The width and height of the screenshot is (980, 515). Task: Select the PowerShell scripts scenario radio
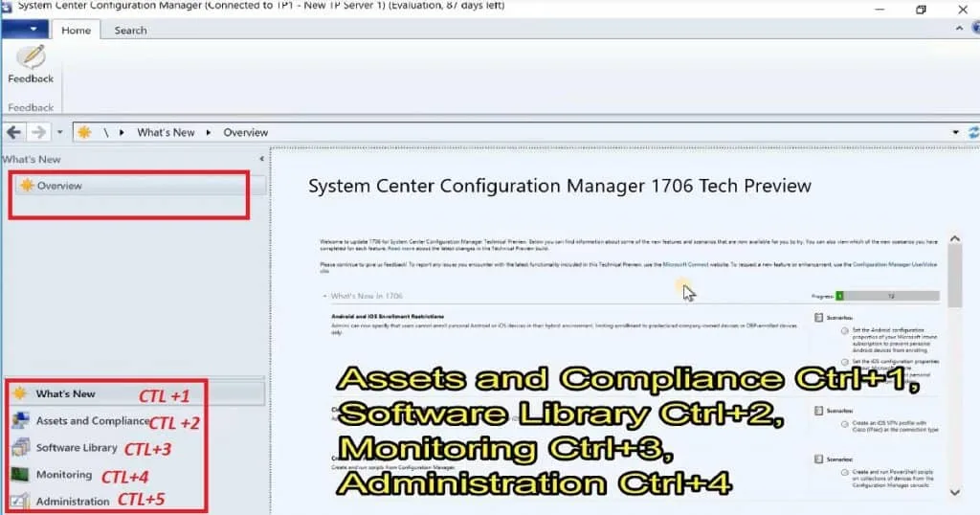pos(844,473)
